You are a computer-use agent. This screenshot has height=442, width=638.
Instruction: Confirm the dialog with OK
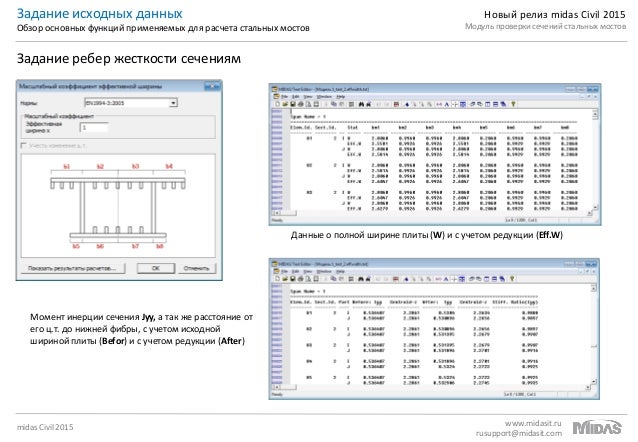point(156,268)
